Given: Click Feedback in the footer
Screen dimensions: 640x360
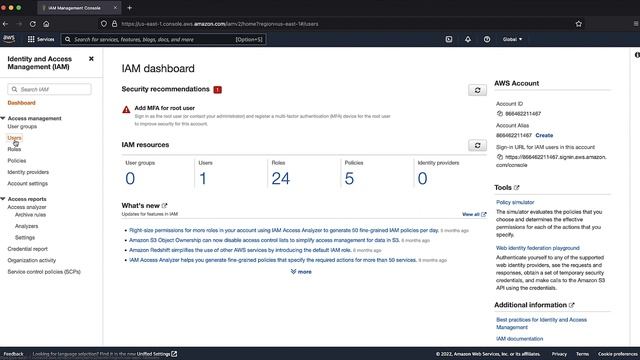Looking at the screenshot, I should point(13,354).
